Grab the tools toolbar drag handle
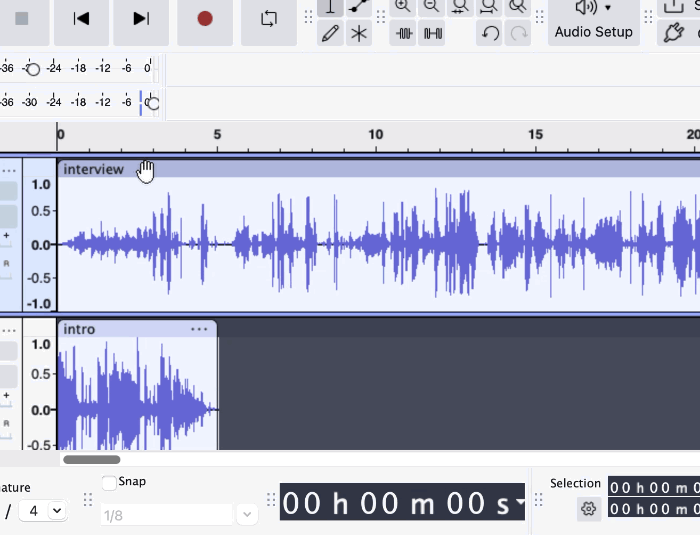 (308, 17)
